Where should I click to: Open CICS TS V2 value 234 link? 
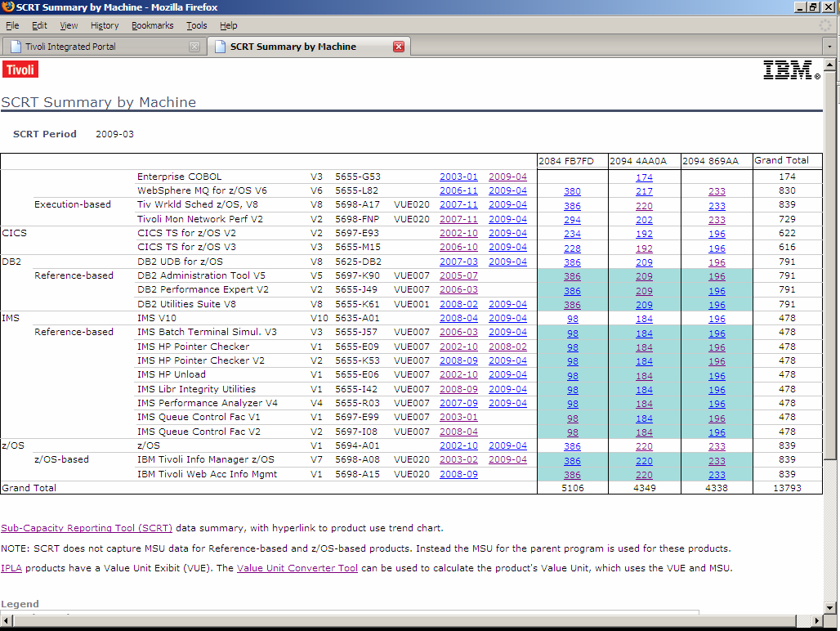point(572,234)
